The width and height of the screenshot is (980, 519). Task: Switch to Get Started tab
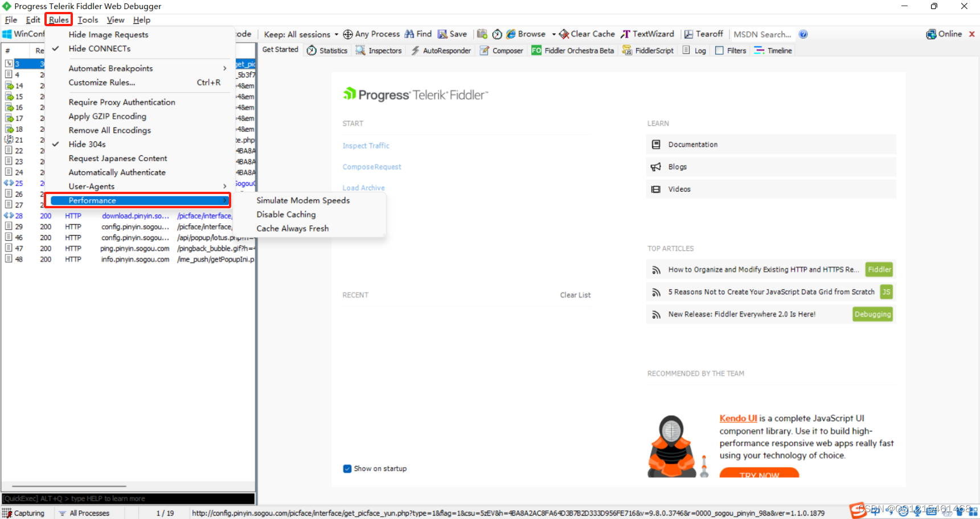[280, 50]
